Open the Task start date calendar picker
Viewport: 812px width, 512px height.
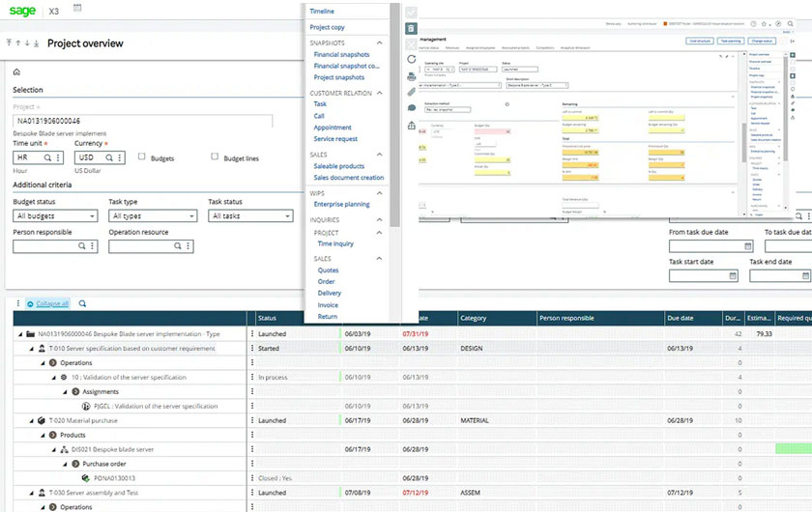click(x=734, y=276)
